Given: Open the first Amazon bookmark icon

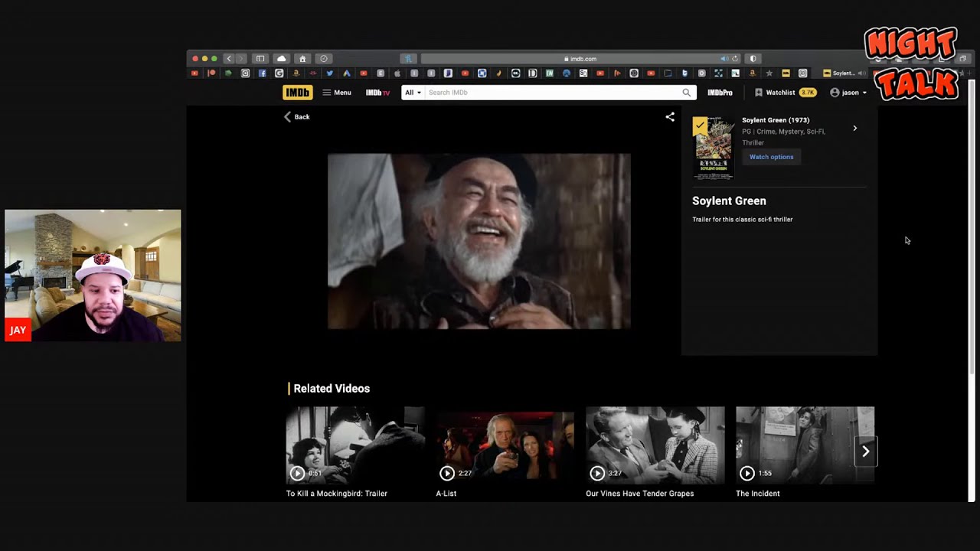Looking at the screenshot, I should point(296,73).
